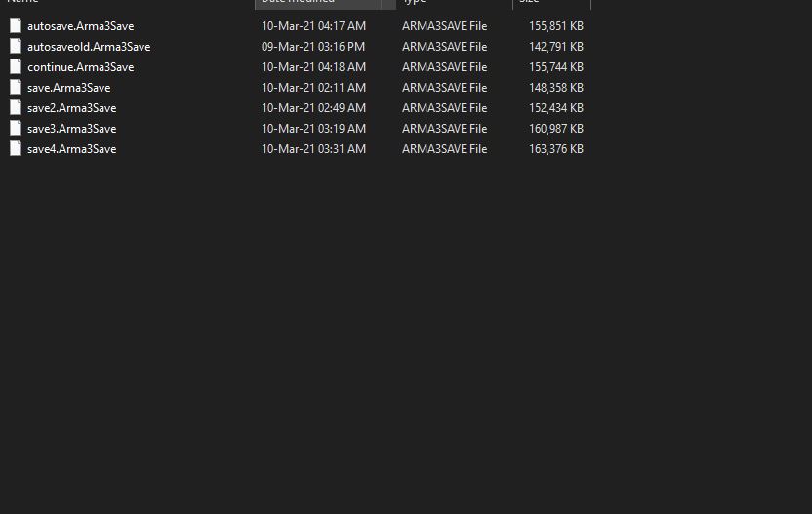Viewport: 812px width, 514px height.
Task: Select the continue.Arma3Save file name
Action: 80,67
